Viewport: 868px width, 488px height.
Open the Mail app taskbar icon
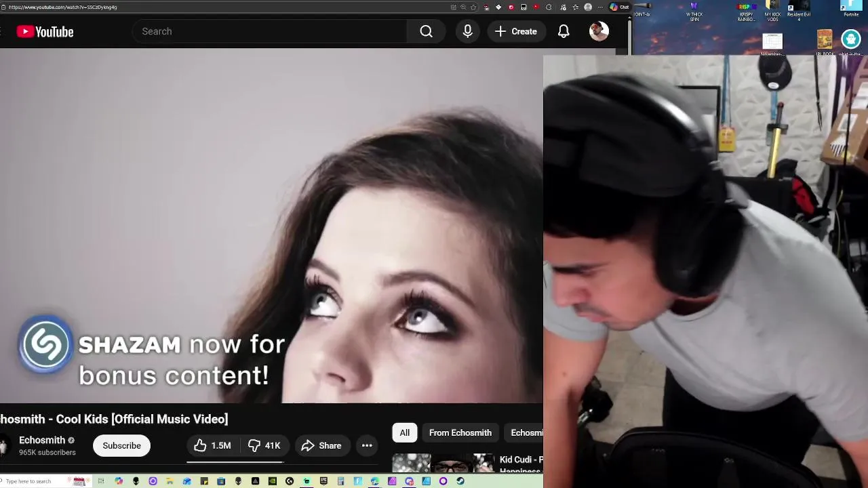tap(186, 481)
